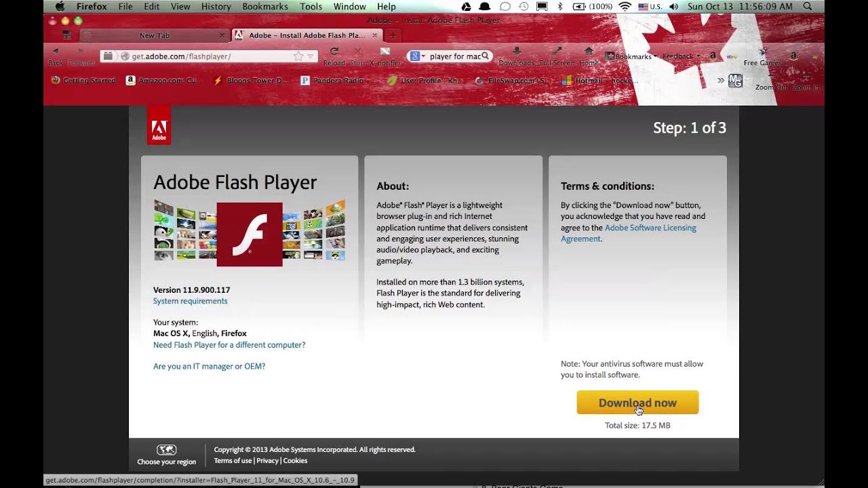Click the Forward navigation arrow
Screen dimensions: 868x488
click(x=81, y=52)
